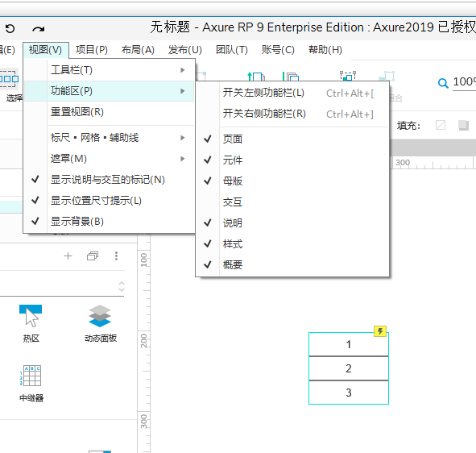Screen dimensions: 476x453
Task: Expand the 工具栏(T) submenu
Action: click(x=109, y=70)
